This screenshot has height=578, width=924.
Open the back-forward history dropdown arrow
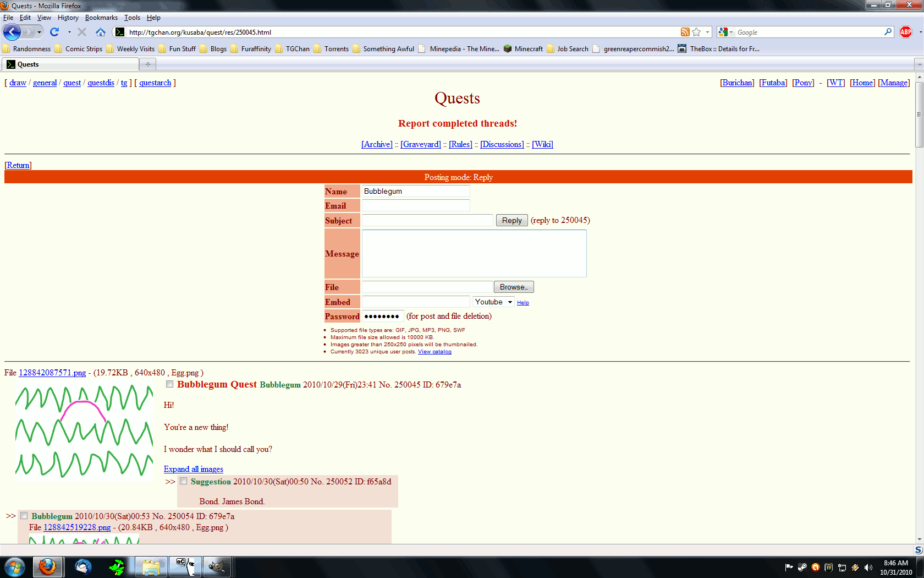pyautogui.click(x=39, y=32)
